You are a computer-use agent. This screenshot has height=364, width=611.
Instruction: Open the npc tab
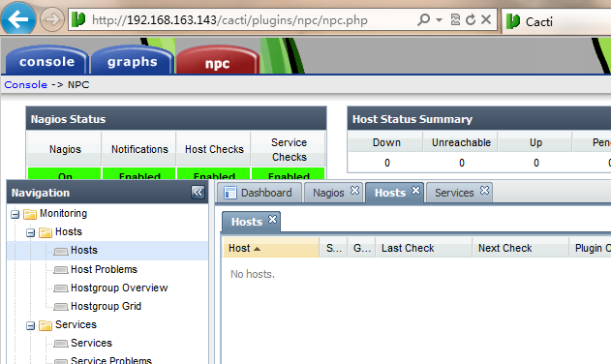(x=217, y=61)
